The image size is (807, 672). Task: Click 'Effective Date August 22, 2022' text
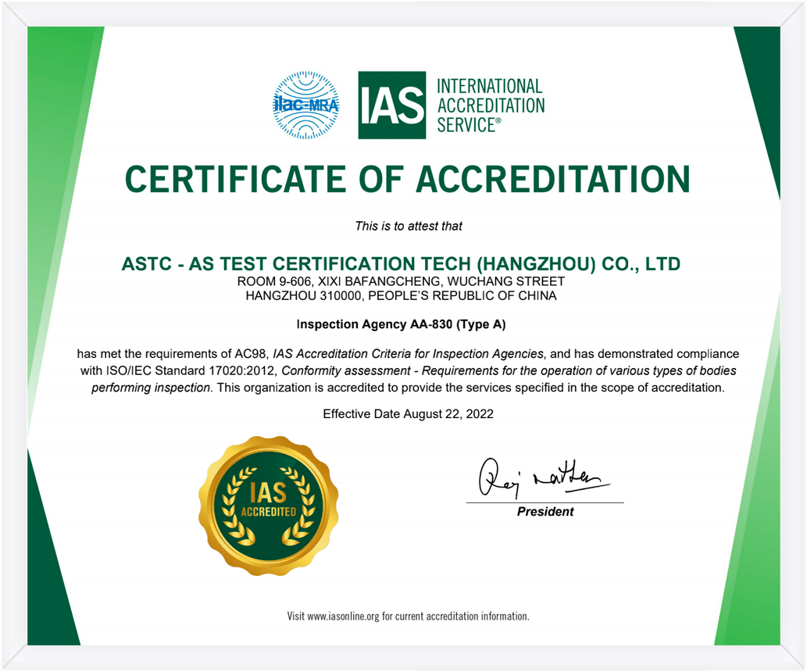click(408, 414)
